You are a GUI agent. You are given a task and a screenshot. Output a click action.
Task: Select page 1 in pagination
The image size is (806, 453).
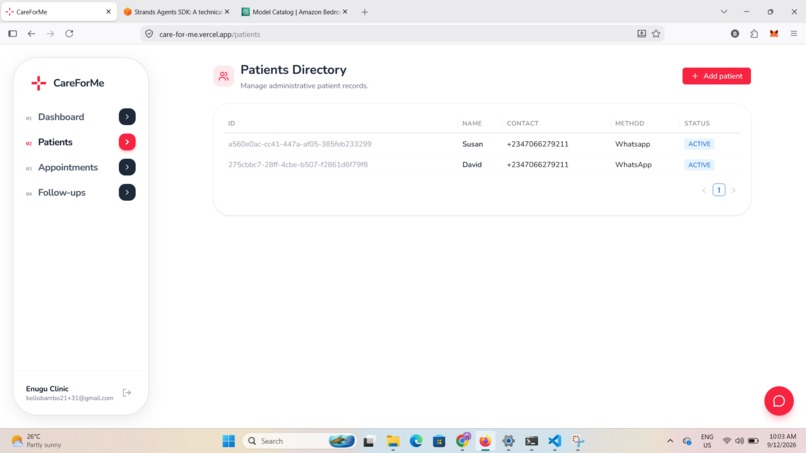pyautogui.click(x=719, y=190)
